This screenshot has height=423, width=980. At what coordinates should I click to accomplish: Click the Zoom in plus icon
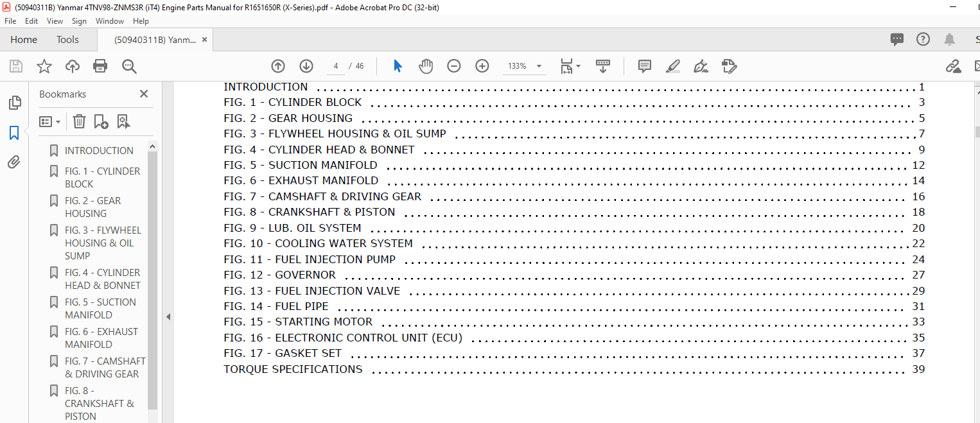coord(482,66)
